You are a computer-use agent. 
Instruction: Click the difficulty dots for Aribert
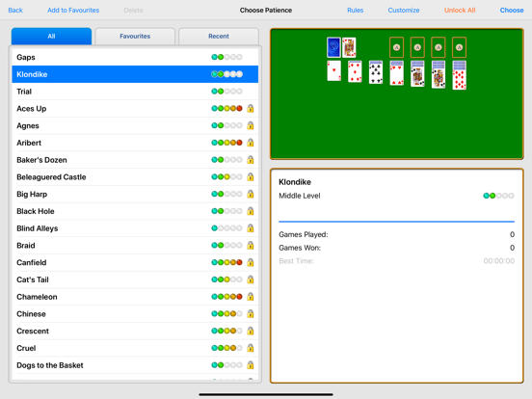[x=226, y=143]
